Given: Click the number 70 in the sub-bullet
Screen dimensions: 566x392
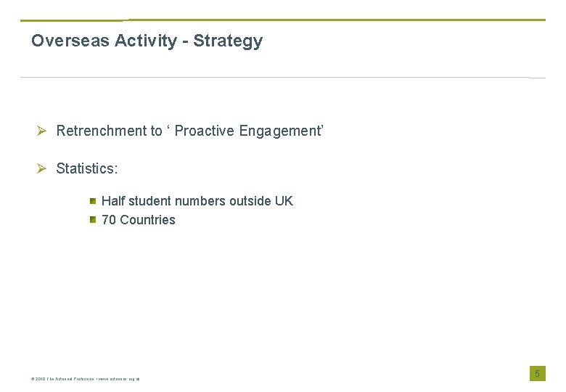Looking at the screenshot, I should click(109, 219).
